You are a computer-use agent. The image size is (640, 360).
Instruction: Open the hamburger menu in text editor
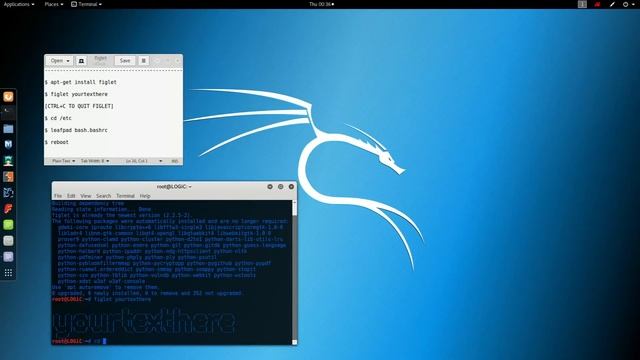144,61
